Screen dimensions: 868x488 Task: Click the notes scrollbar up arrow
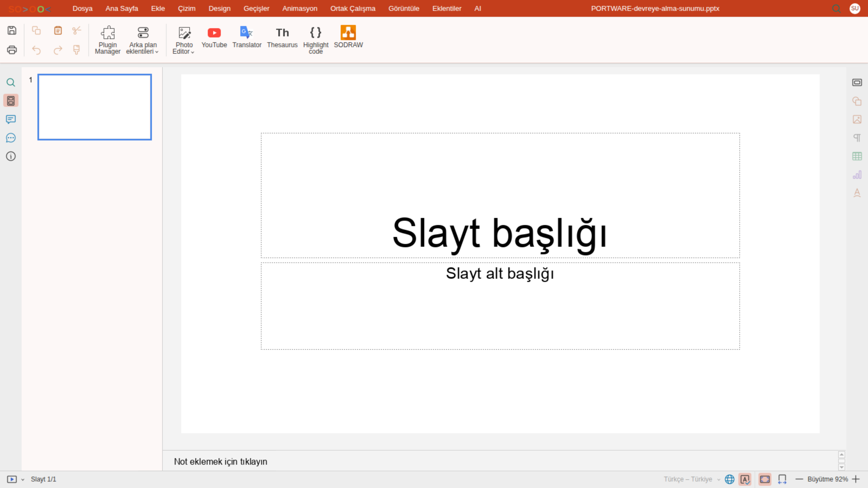(x=841, y=455)
